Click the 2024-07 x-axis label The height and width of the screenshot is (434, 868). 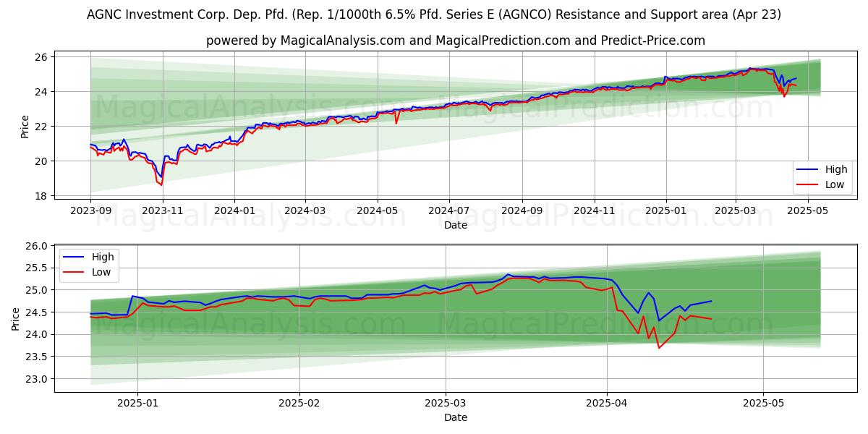click(x=449, y=210)
